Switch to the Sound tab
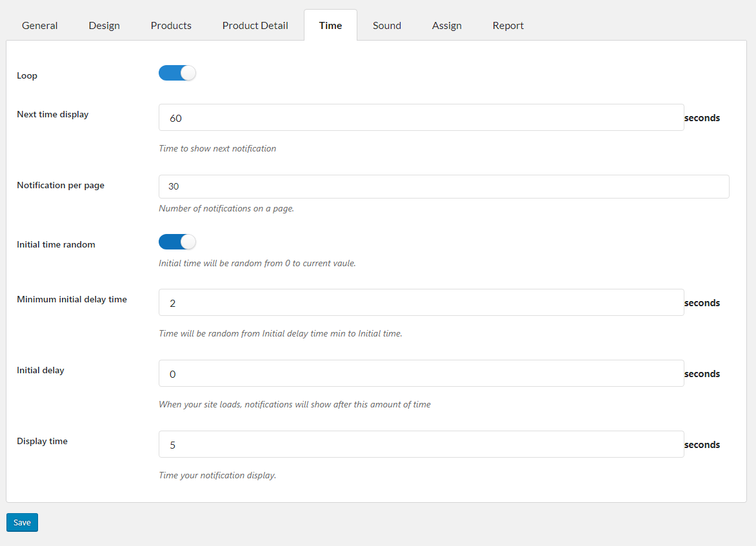Screen dimensions: 756x546 [387, 26]
